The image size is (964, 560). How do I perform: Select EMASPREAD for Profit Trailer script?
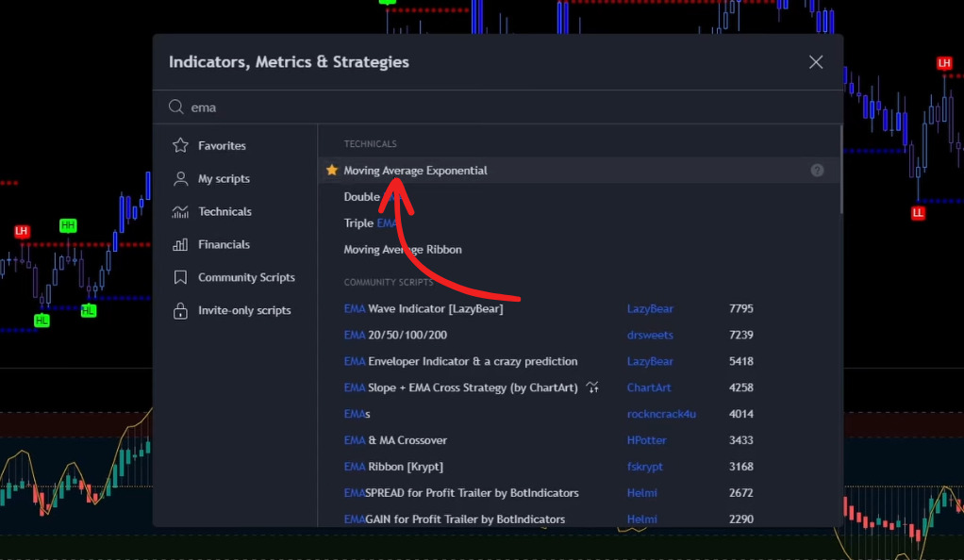coord(461,493)
